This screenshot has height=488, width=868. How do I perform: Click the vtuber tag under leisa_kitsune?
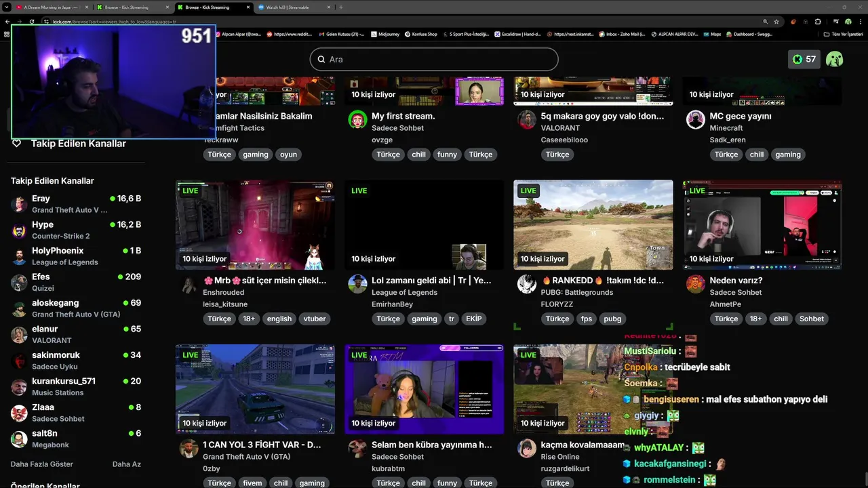[315, 319]
